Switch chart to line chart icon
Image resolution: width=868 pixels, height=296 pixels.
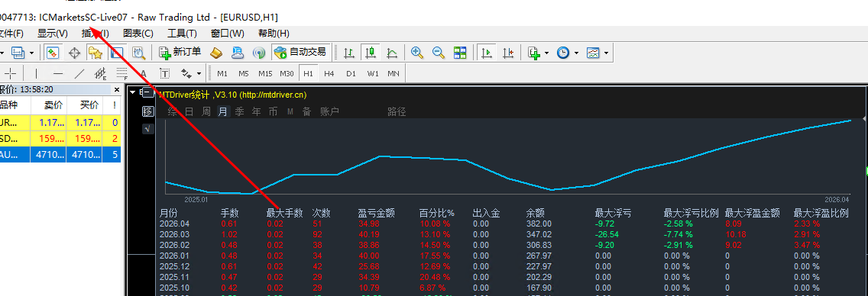pos(391,53)
